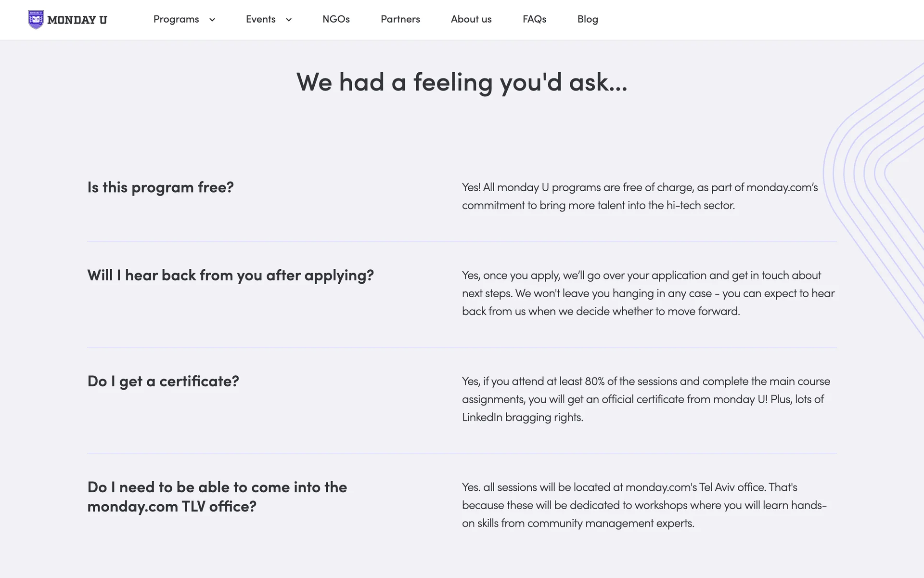The width and height of the screenshot is (924, 578).
Task: Click the "Do I get a certificate?" question
Action: click(x=163, y=381)
